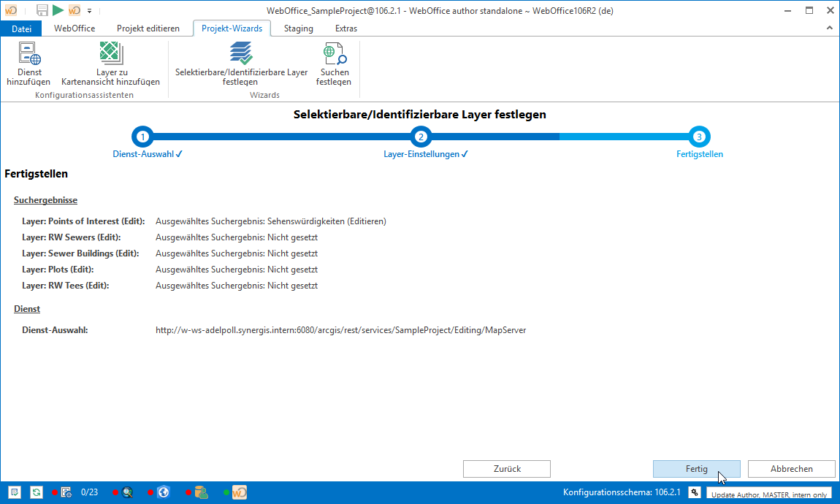Click the green play icon in title bar
This screenshot has width=840, height=504.
pyautogui.click(x=58, y=10)
